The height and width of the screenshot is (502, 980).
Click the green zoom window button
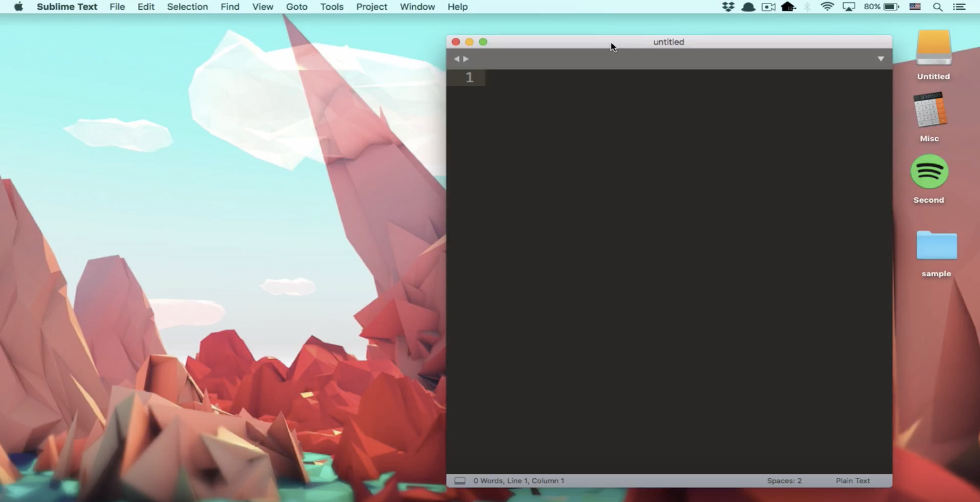tap(483, 42)
